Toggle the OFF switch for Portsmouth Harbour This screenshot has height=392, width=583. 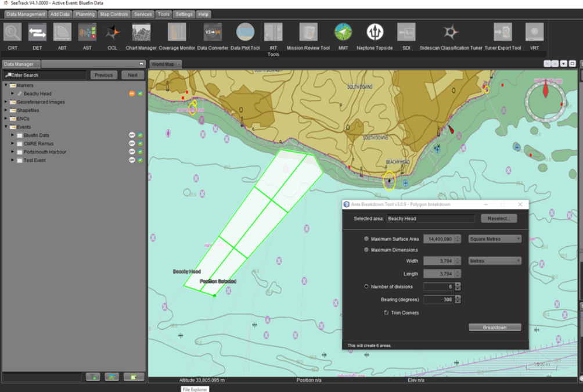coord(132,152)
